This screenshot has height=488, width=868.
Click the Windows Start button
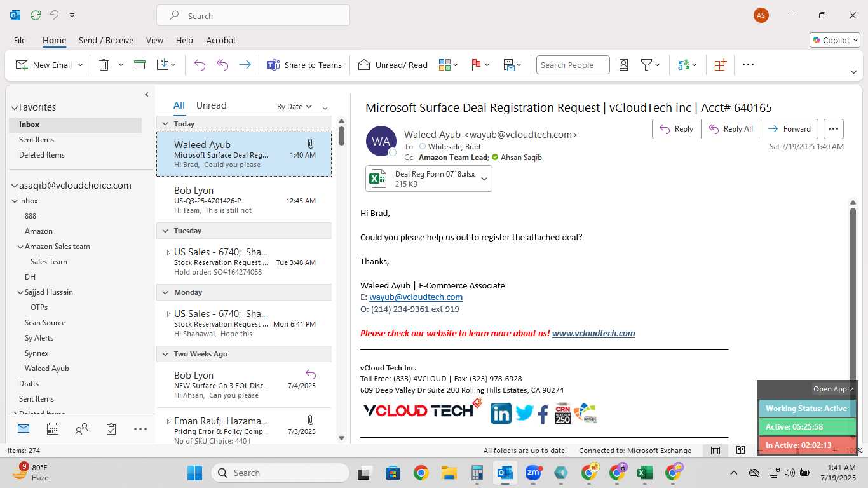click(194, 473)
